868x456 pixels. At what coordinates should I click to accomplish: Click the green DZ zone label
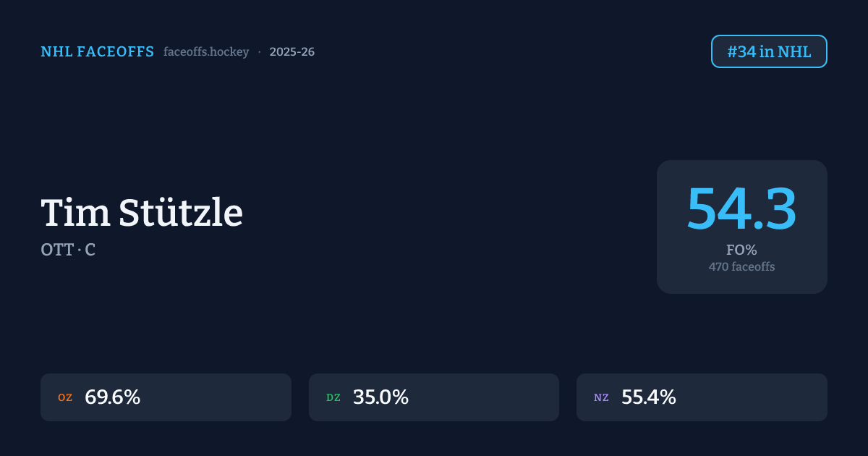[333, 397]
